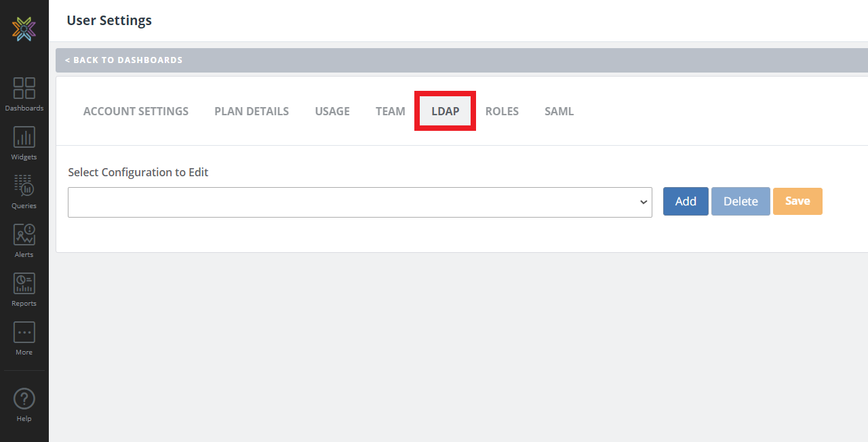Navigate to Reports in the sidebar
This screenshot has width=868, height=442.
point(24,289)
